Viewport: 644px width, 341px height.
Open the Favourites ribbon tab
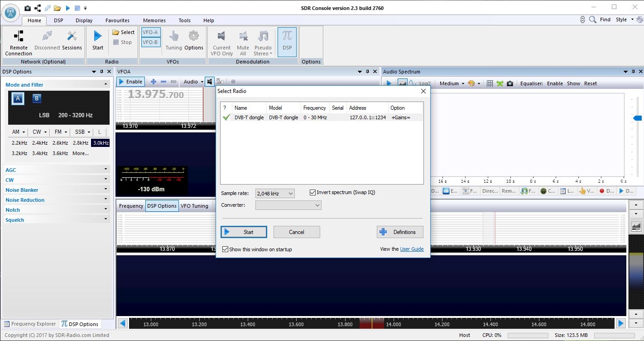click(117, 20)
